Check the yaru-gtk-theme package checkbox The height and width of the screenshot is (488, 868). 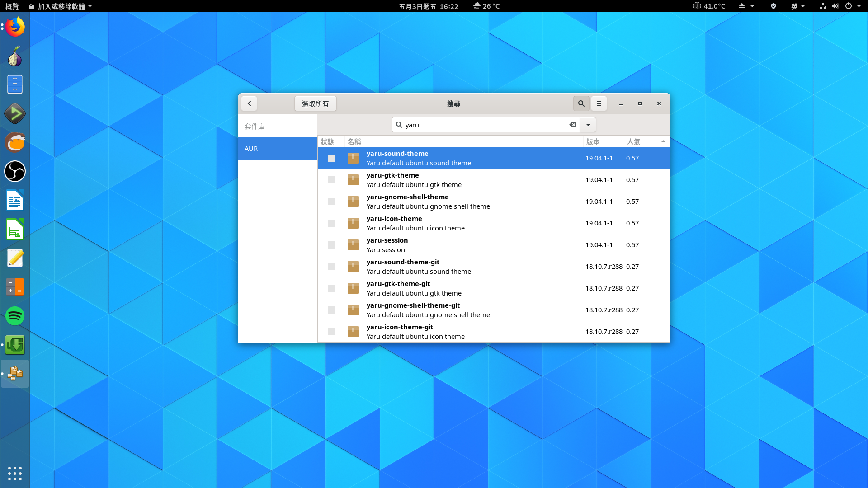pos(331,179)
